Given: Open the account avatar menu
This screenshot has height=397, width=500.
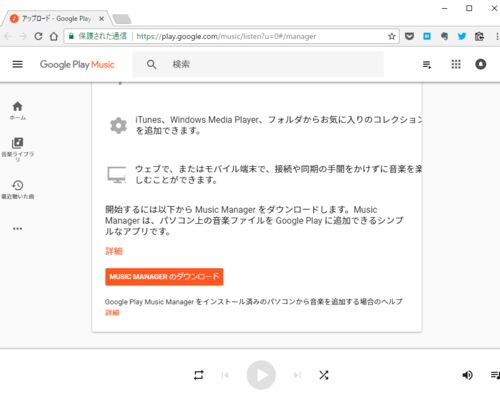Looking at the screenshot, I should tap(480, 64).
